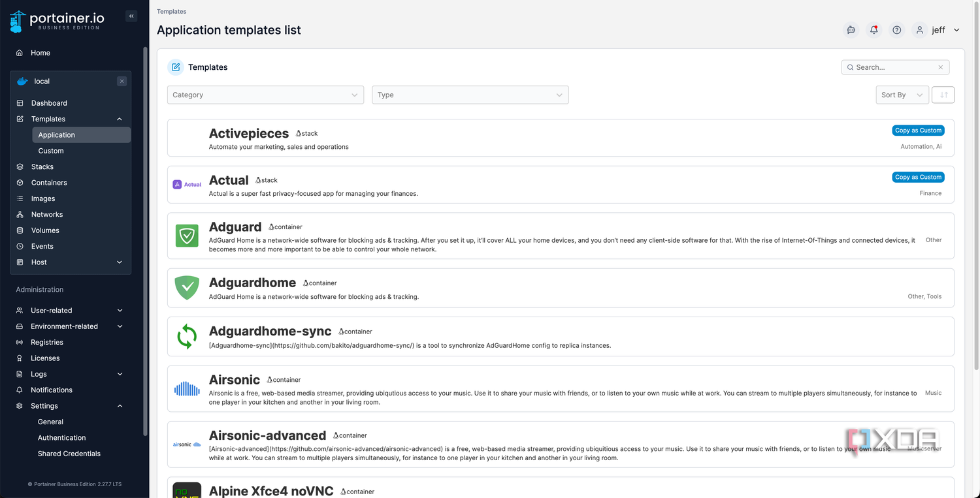980x498 pixels.
Task: Focus the Search templates field
Action: point(895,67)
